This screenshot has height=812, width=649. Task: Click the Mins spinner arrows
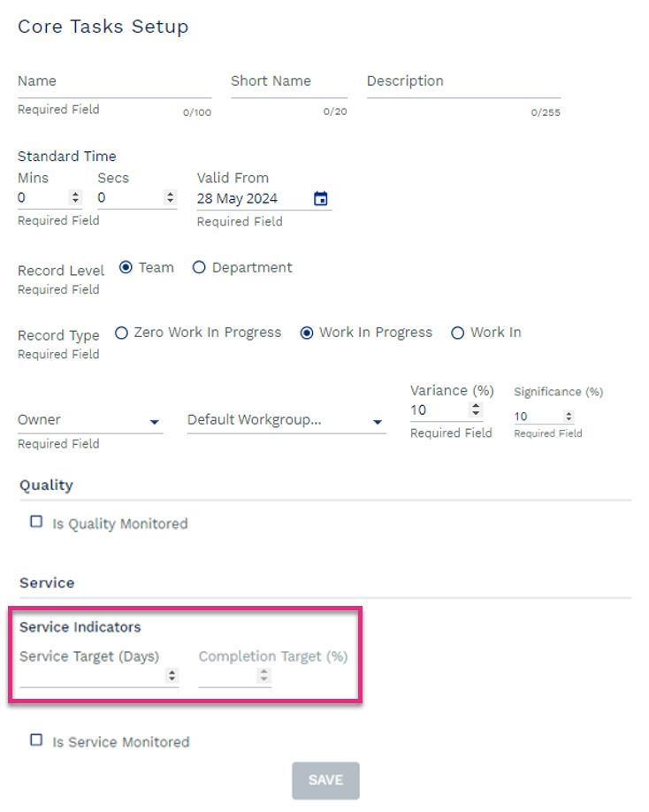75,197
